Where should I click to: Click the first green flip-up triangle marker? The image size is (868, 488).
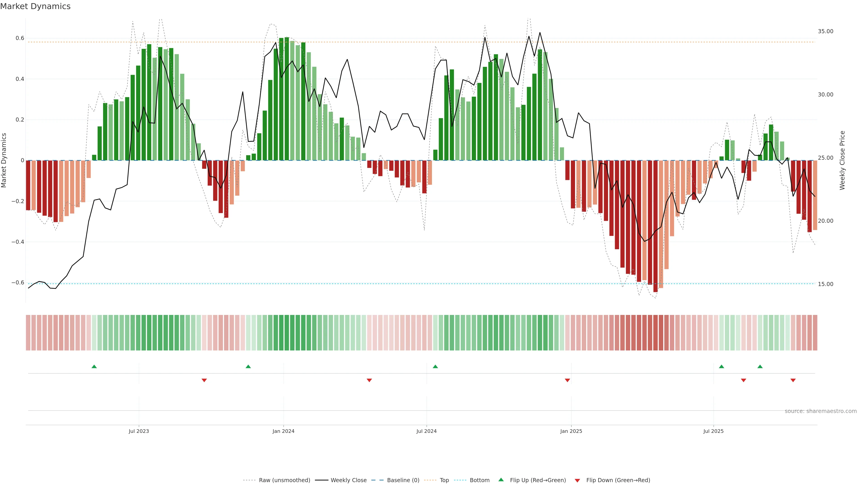point(94,366)
